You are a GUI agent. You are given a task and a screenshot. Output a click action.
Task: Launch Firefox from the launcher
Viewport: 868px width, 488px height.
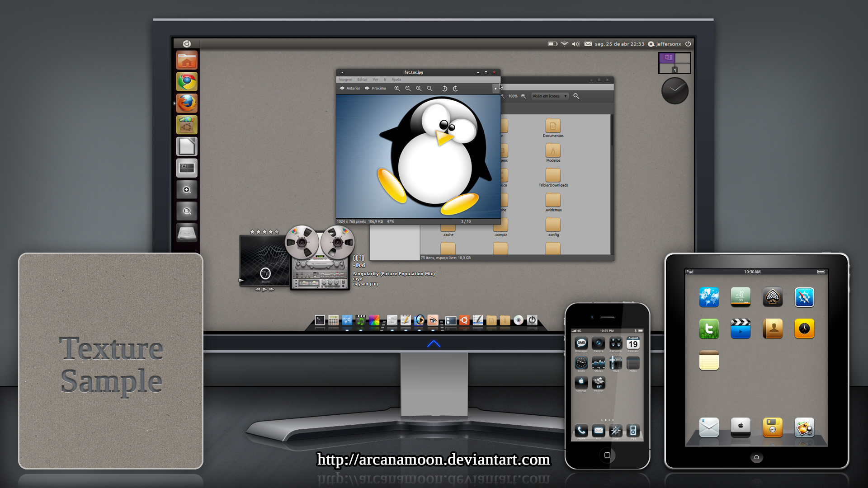[187, 103]
